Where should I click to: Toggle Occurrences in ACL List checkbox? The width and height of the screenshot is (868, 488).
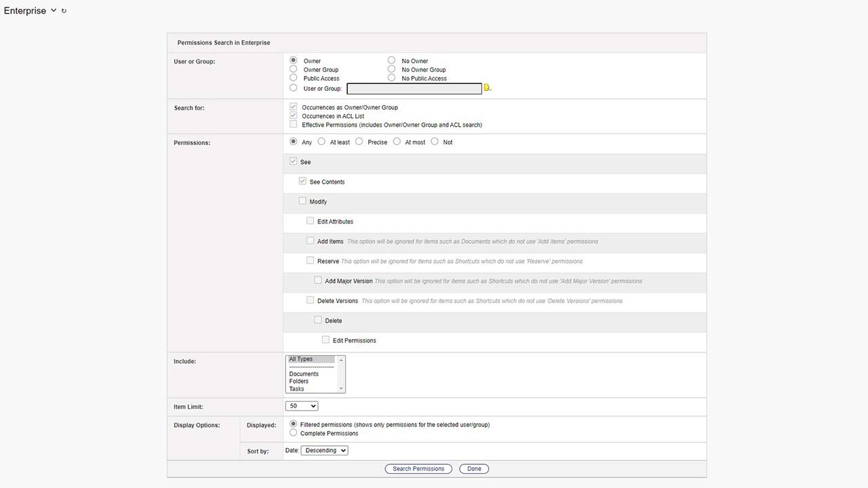pyautogui.click(x=294, y=116)
